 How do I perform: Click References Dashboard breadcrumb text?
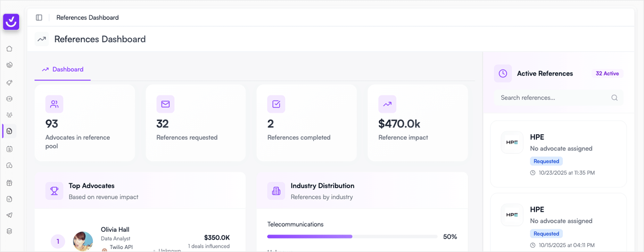[87, 18]
